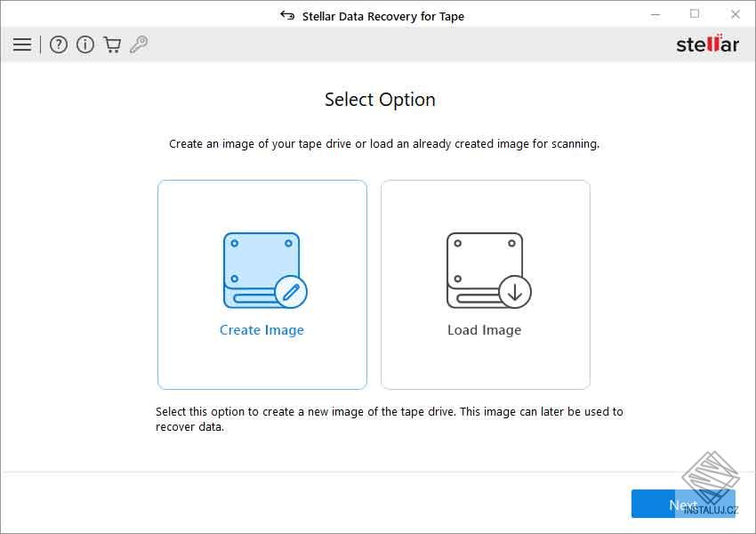Click the maximize window button
The image size is (756, 534).
pyautogui.click(x=696, y=14)
